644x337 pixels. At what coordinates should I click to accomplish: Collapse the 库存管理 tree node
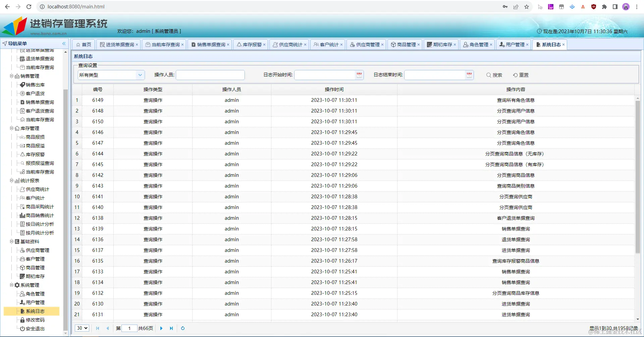tap(11, 128)
